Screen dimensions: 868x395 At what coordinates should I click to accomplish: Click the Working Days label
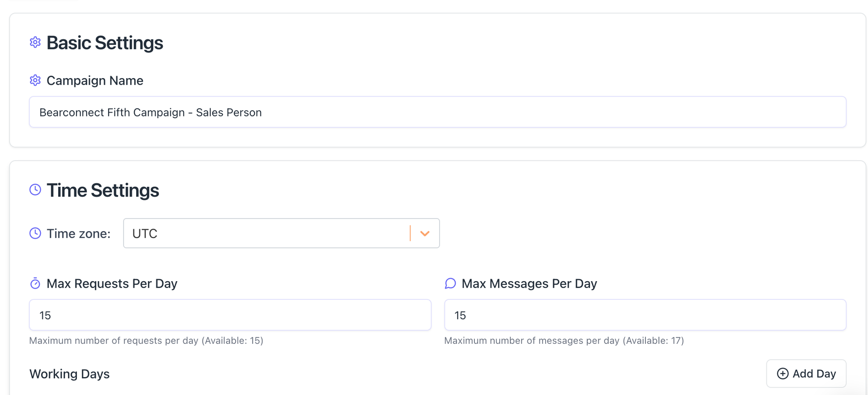pos(69,374)
